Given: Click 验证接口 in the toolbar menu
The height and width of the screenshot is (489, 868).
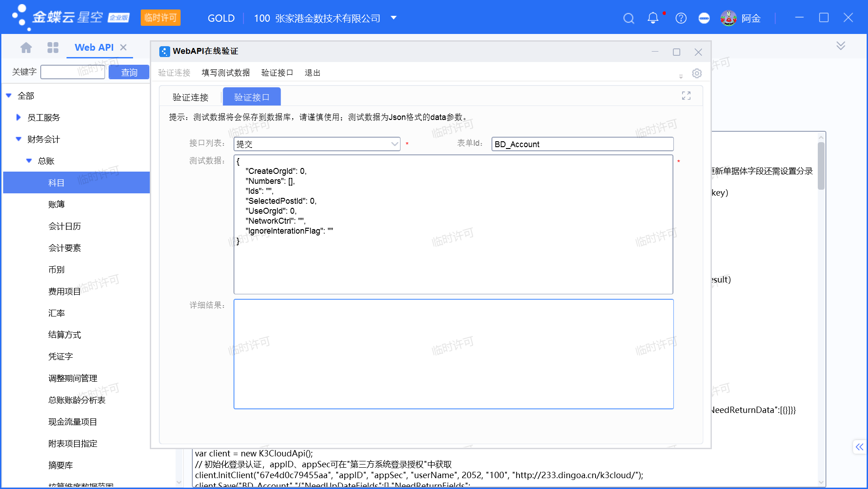Looking at the screenshot, I should [x=277, y=73].
